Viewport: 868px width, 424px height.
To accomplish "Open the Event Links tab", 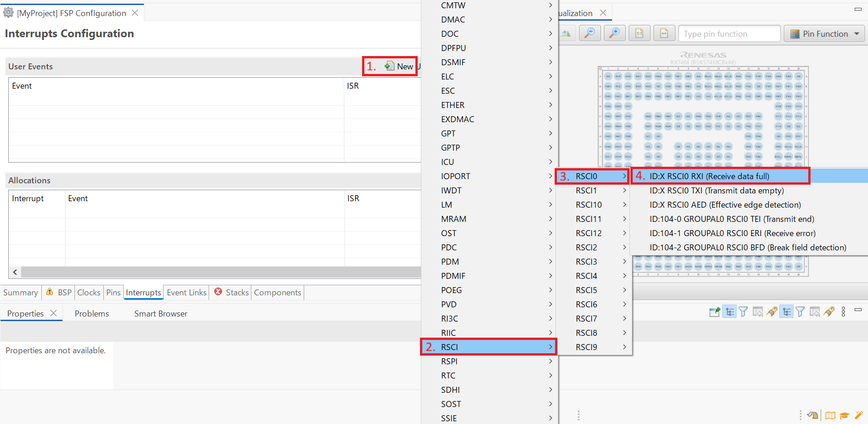I will click(x=187, y=293).
